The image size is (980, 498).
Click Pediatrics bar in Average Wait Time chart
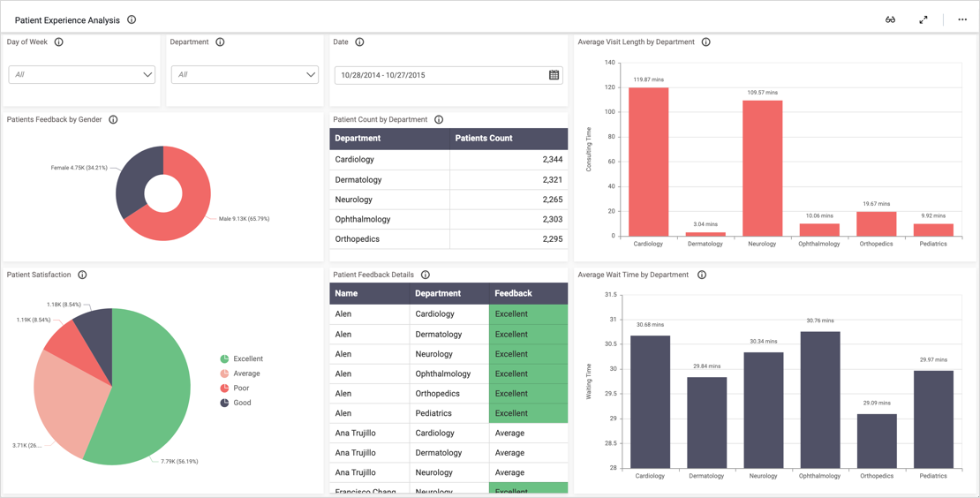click(x=933, y=419)
